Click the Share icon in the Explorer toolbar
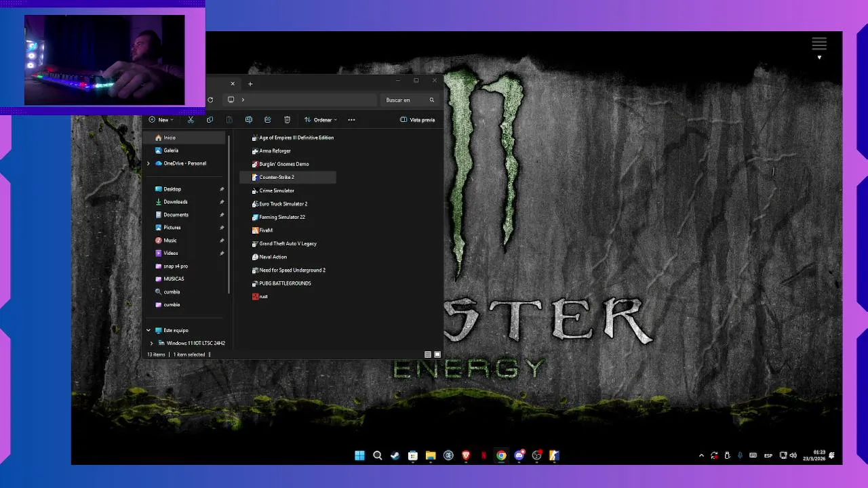The image size is (868, 488). tap(268, 120)
